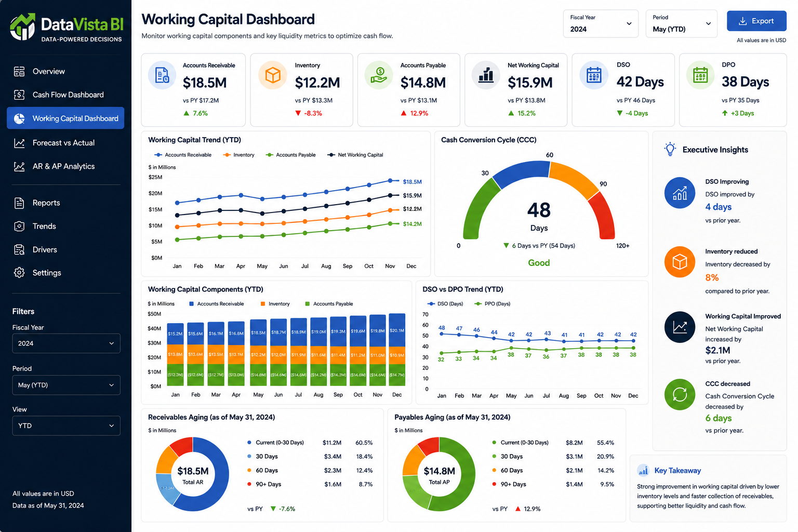798x532 pixels.
Task: Toggle PPO (Days) legend entry
Action: pos(493,303)
